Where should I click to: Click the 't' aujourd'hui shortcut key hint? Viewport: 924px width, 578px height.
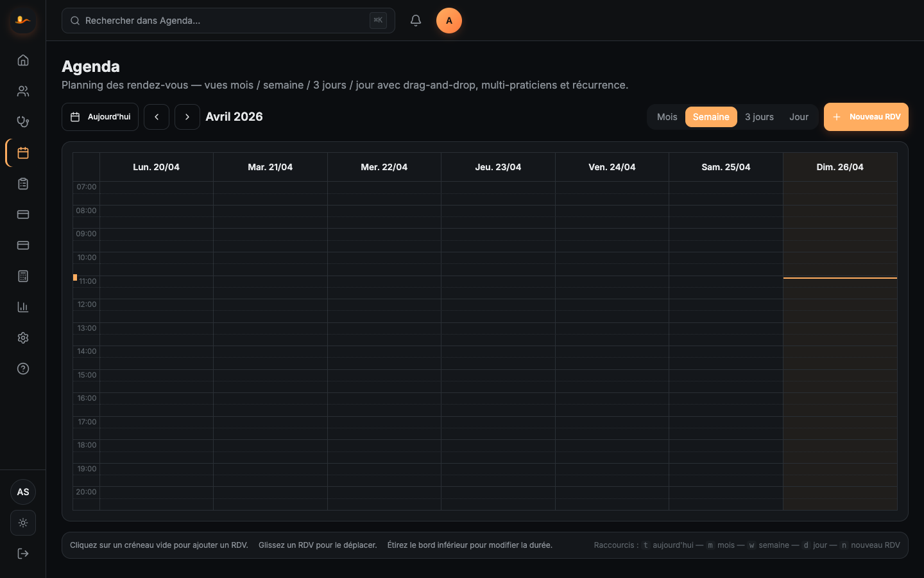(x=646, y=545)
